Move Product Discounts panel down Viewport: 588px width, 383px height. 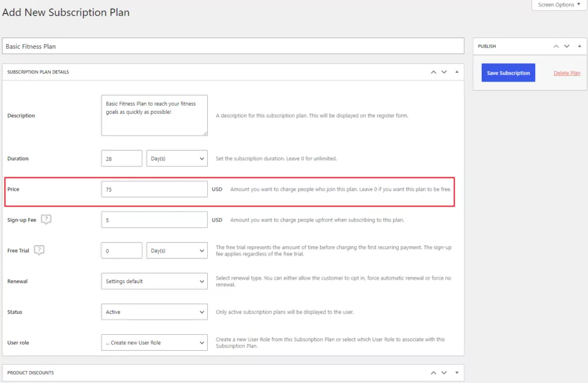444,373
